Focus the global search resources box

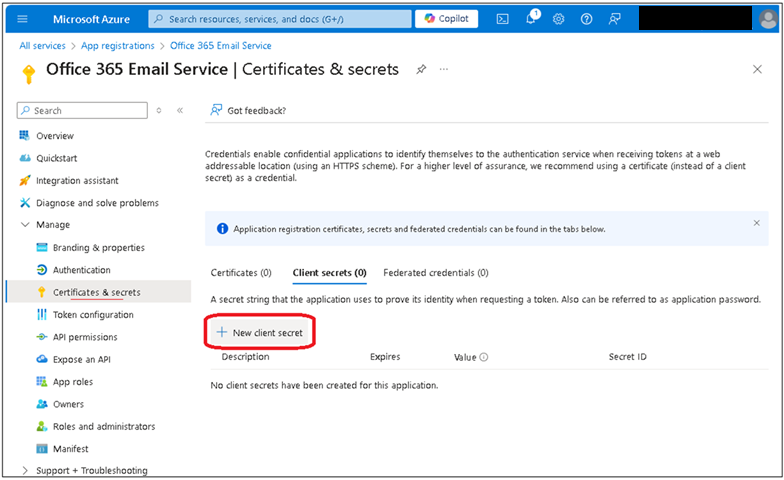coord(280,19)
